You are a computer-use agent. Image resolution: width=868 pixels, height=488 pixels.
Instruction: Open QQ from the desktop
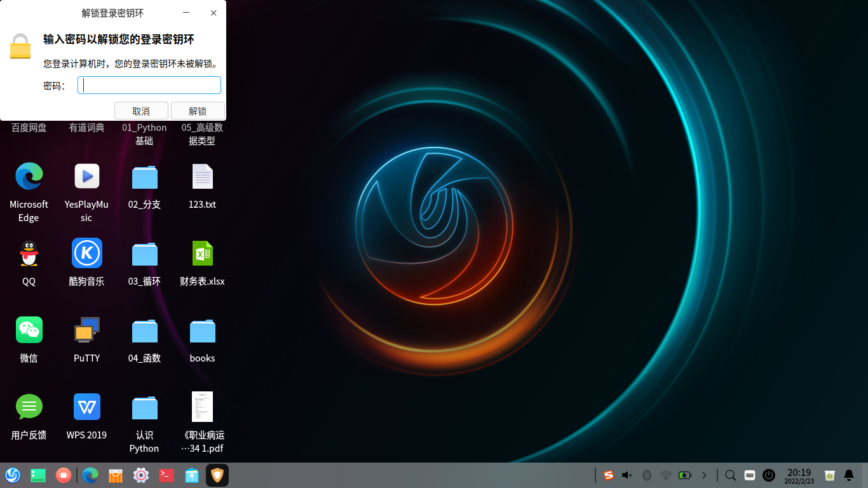point(29,253)
